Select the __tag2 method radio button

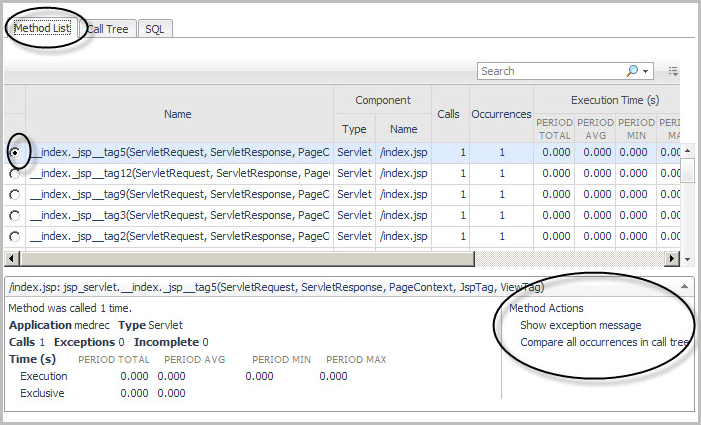[x=14, y=236]
